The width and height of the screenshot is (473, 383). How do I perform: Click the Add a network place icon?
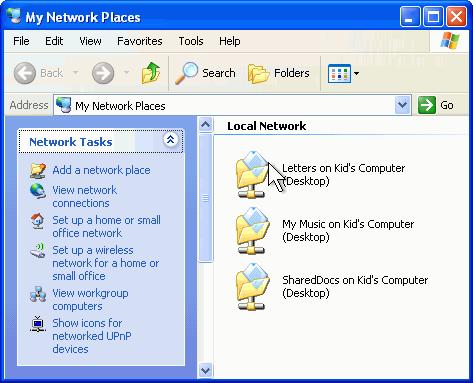[x=38, y=170]
